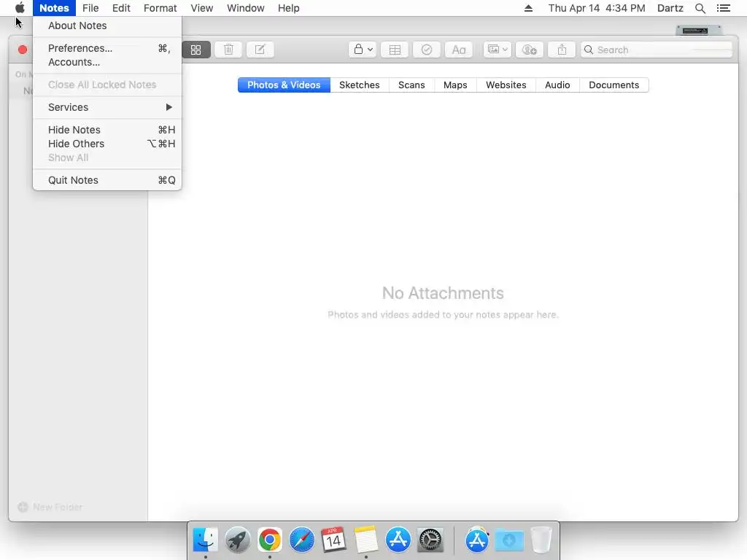Expand the Services submenu

[107, 107]
